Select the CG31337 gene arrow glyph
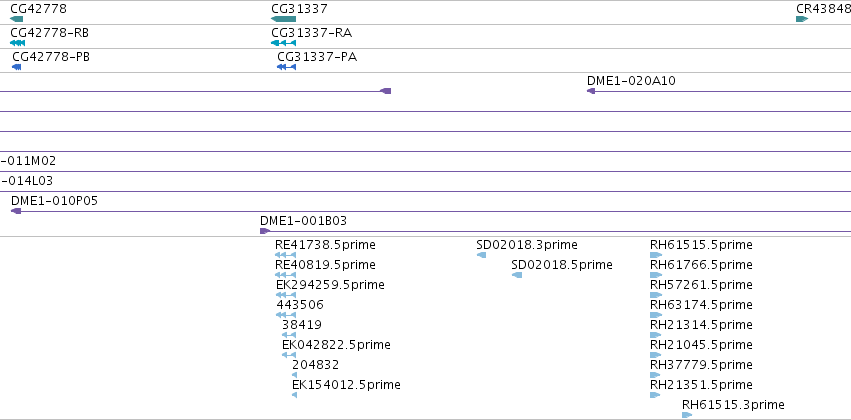 coord(283,19)
